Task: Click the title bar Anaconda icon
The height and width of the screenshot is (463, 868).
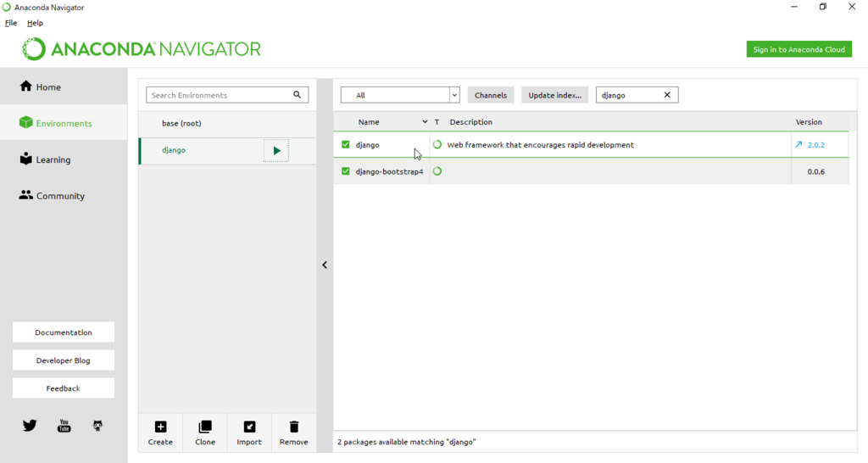Action: [x=7, y=7]
